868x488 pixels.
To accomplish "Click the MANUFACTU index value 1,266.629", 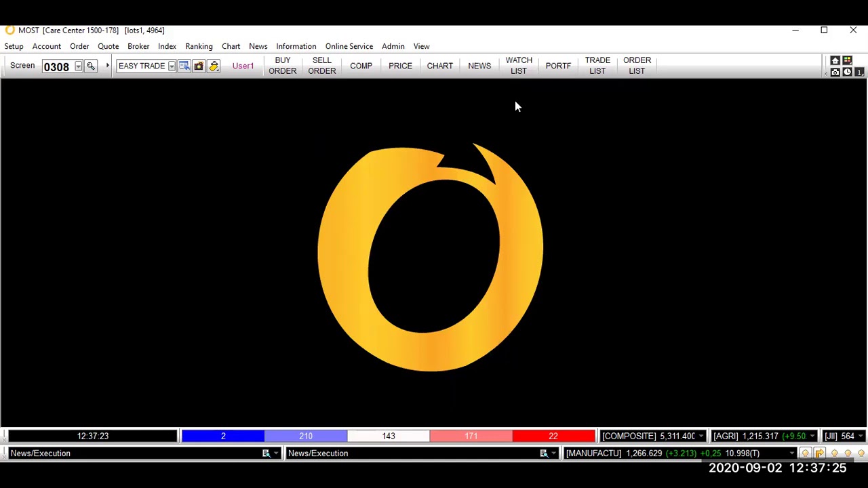I will 643,453.
